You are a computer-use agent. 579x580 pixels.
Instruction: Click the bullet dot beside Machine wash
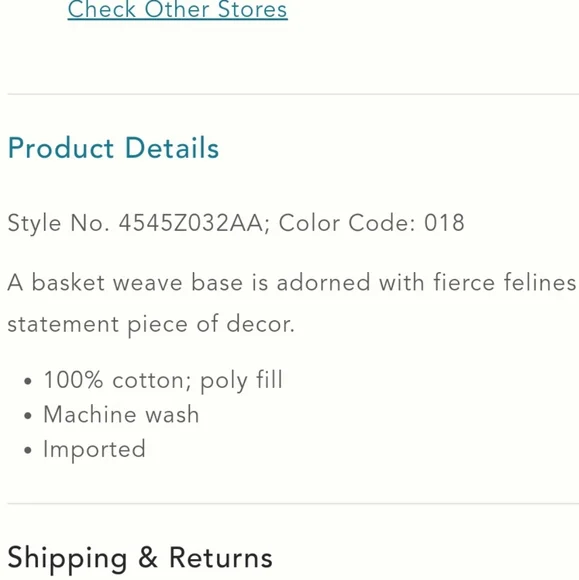[x=28, y=416]
